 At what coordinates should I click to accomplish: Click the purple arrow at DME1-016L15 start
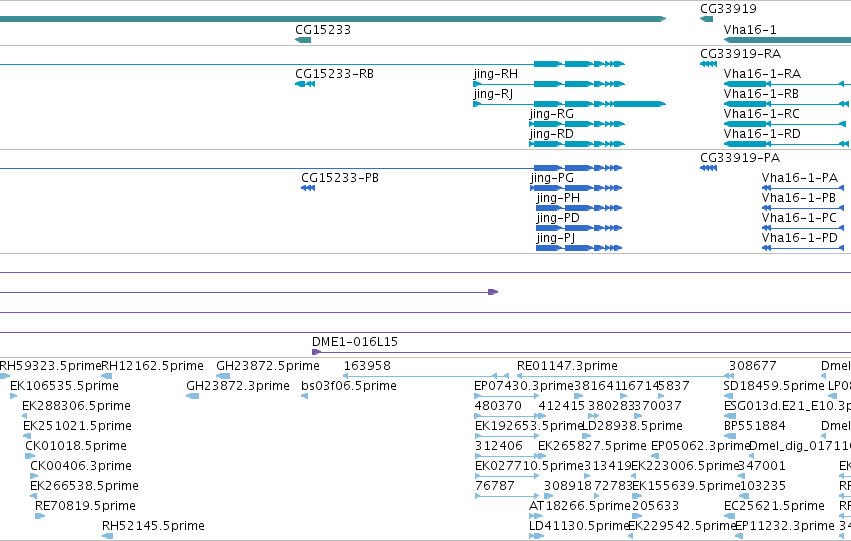tap(316, 352)
